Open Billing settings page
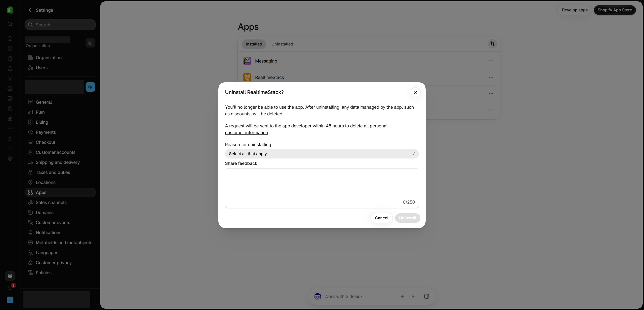 coord(60,122)
